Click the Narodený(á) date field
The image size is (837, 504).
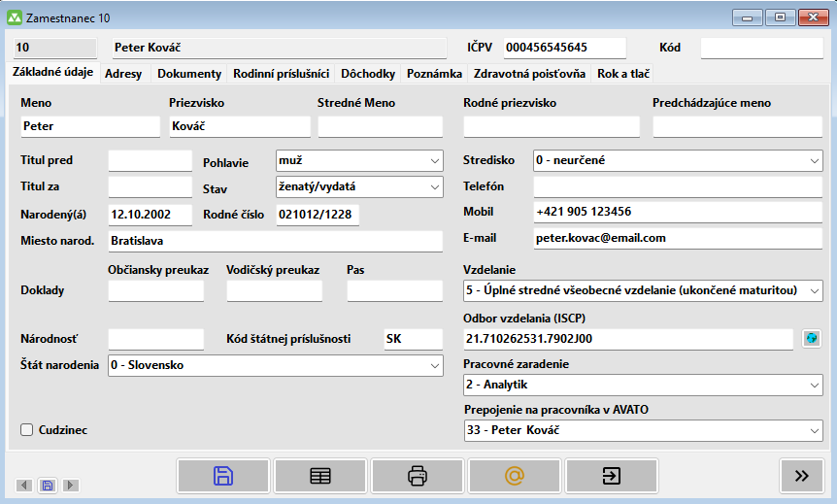point(150,215)
